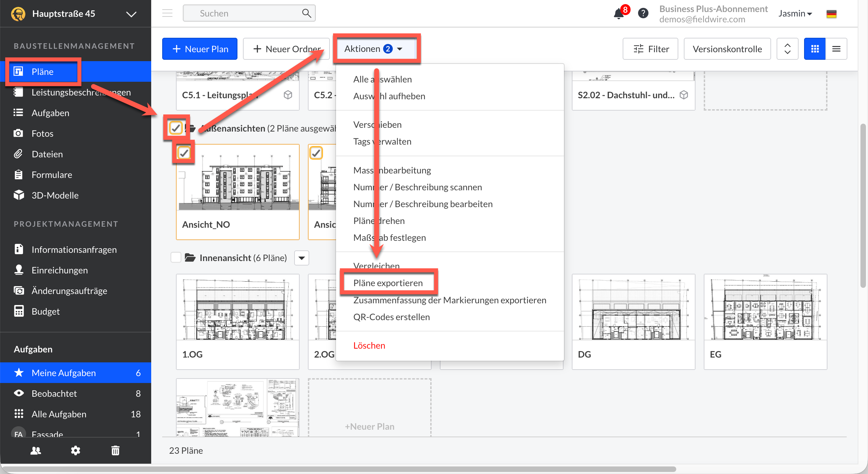Open the trash bin icon in sidebar
The width and height of the screenshot is (868, 474).
115,450
